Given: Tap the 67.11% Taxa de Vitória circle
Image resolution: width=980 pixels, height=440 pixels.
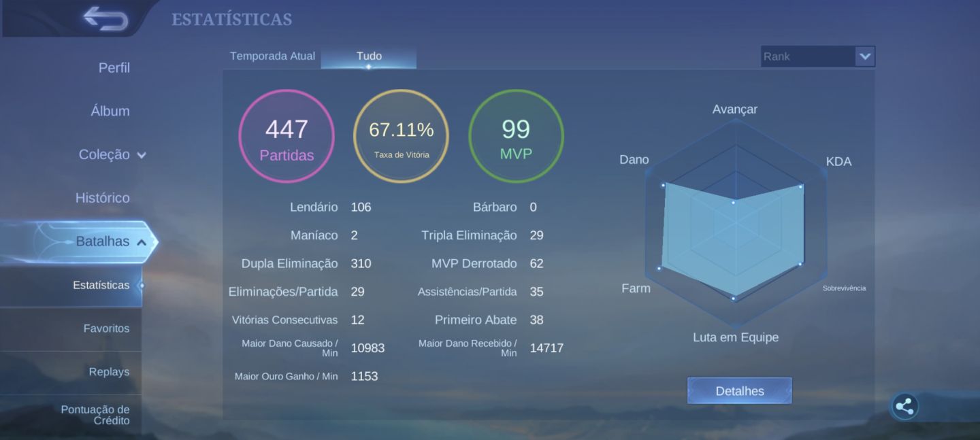Looking at the screenshot, I should [401, 136].
